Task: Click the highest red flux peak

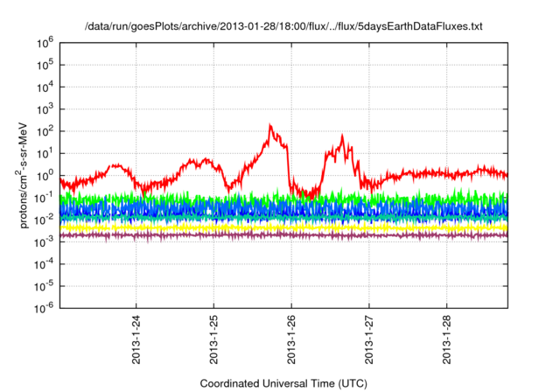Action: coord(270,126)
